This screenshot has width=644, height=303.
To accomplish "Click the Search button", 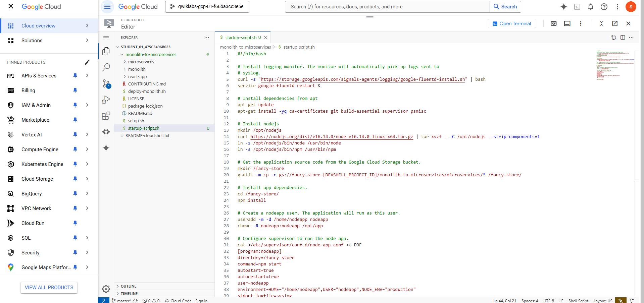I will pos(505,7).
